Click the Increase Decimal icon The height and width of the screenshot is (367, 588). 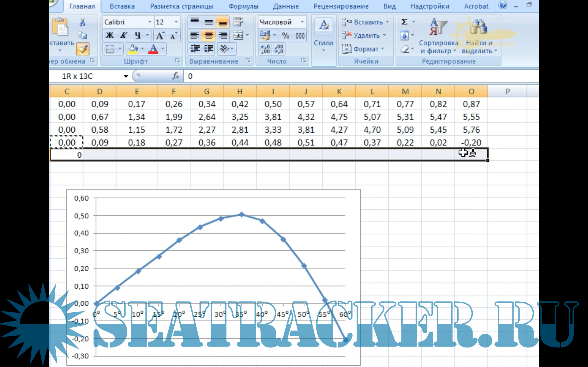(x=265, y=49)
